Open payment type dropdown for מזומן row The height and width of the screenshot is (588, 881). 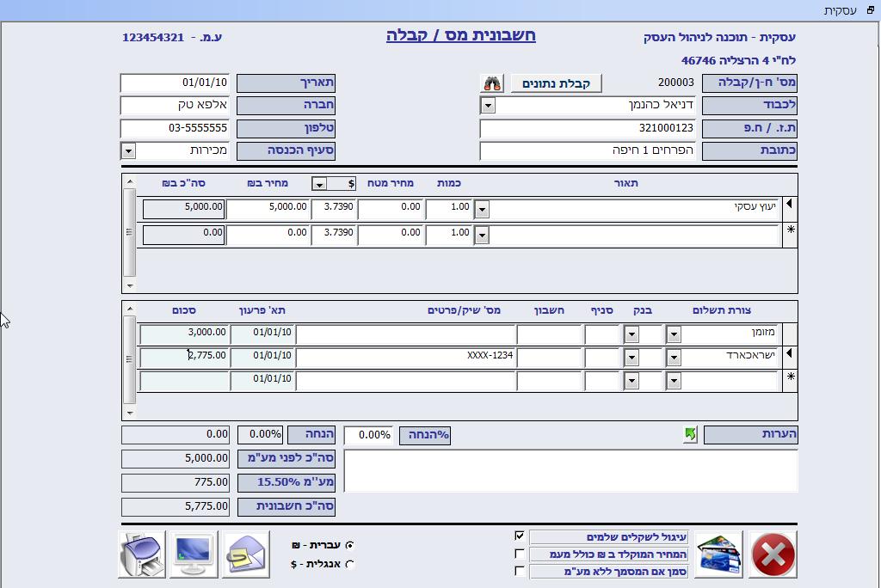673,335
